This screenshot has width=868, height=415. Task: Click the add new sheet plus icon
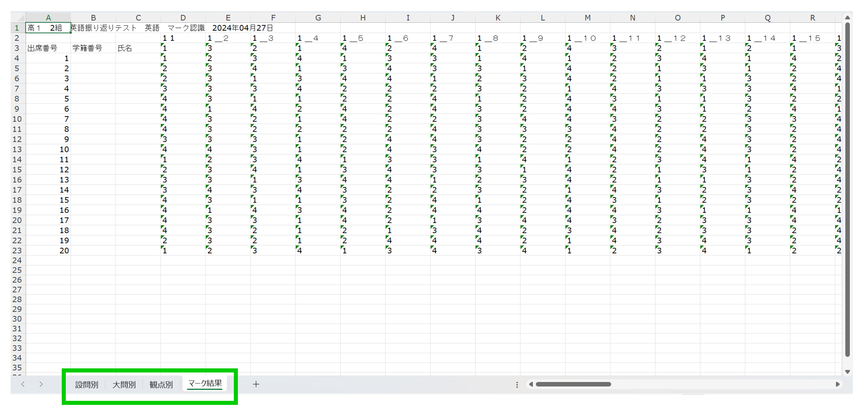click(x=256, y=384)
